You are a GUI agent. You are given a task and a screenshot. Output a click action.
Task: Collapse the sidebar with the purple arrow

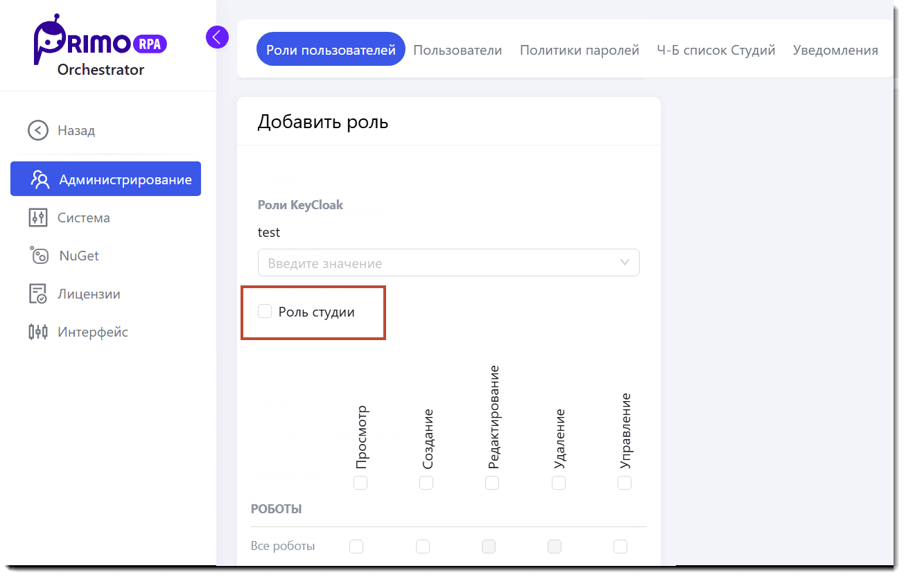pos(217,37)
